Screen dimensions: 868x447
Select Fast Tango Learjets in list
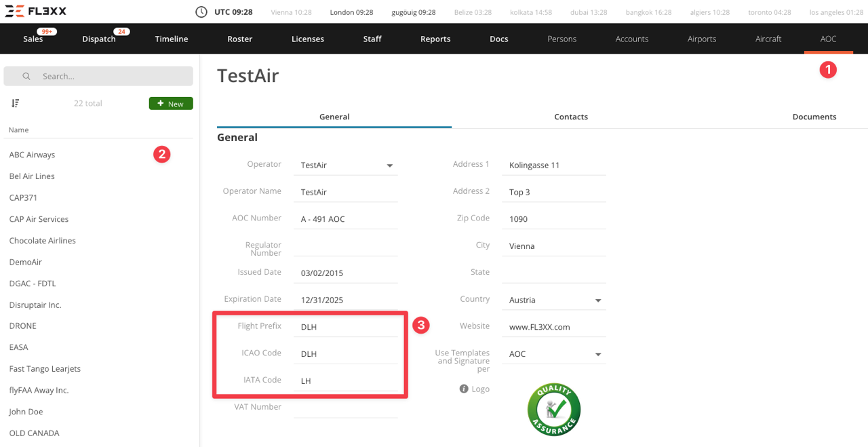45,369
